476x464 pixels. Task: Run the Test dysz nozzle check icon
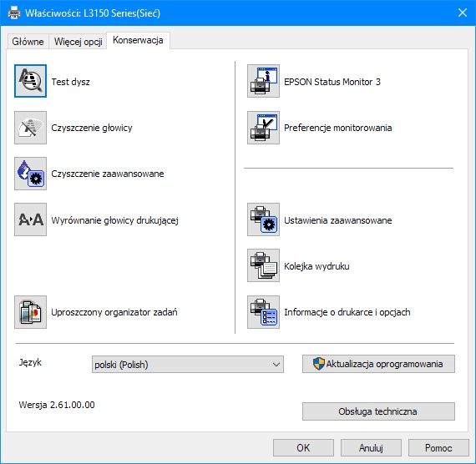tap(30, 81)
